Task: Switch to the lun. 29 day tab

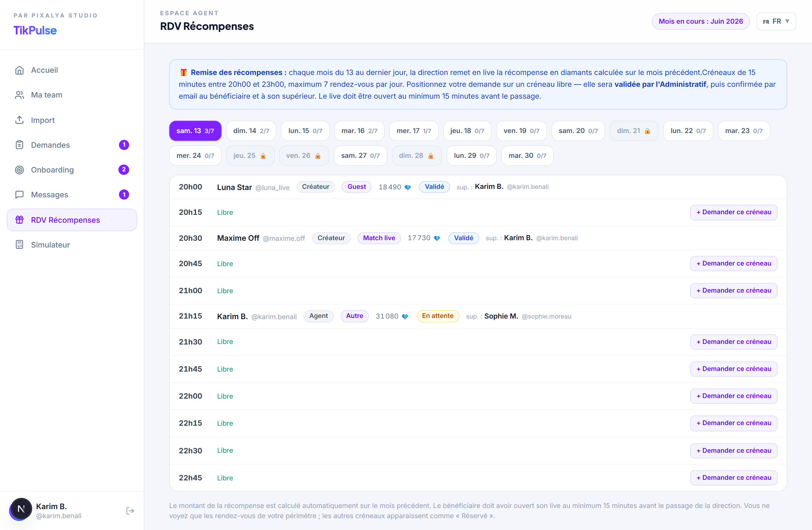Action: (471, 156)
